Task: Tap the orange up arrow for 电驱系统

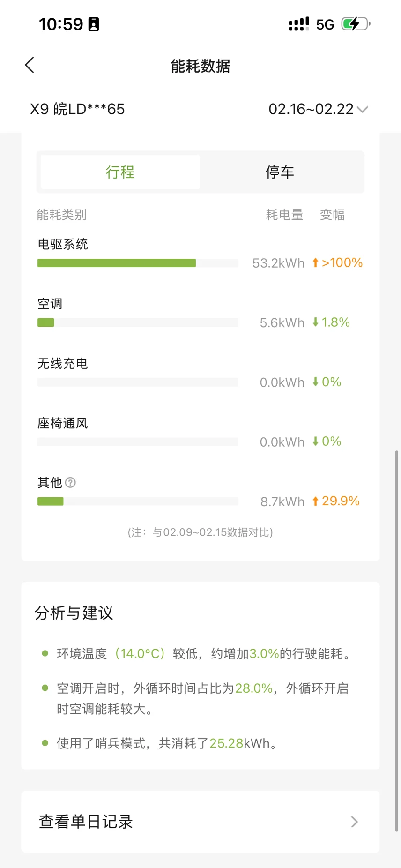Action: [315, 262]
